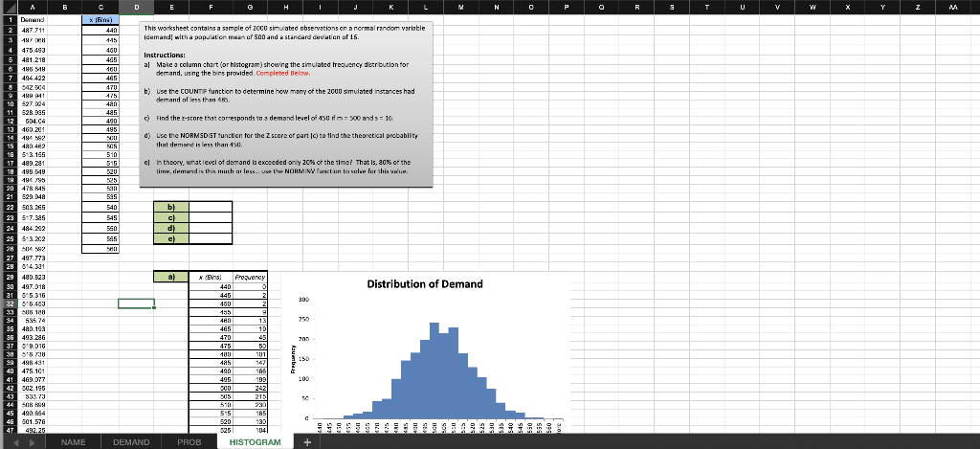Select row 1 header
980x449 pixels.
[11, 19]
